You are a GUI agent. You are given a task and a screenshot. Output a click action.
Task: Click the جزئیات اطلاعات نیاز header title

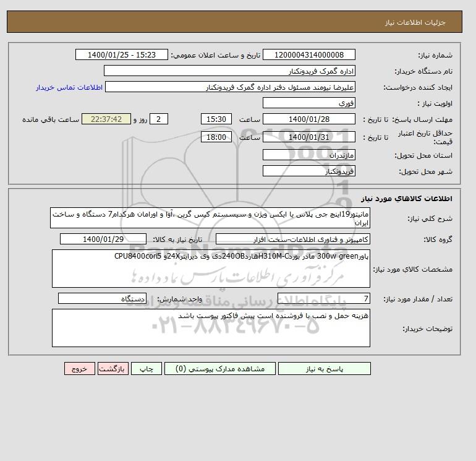415,22
